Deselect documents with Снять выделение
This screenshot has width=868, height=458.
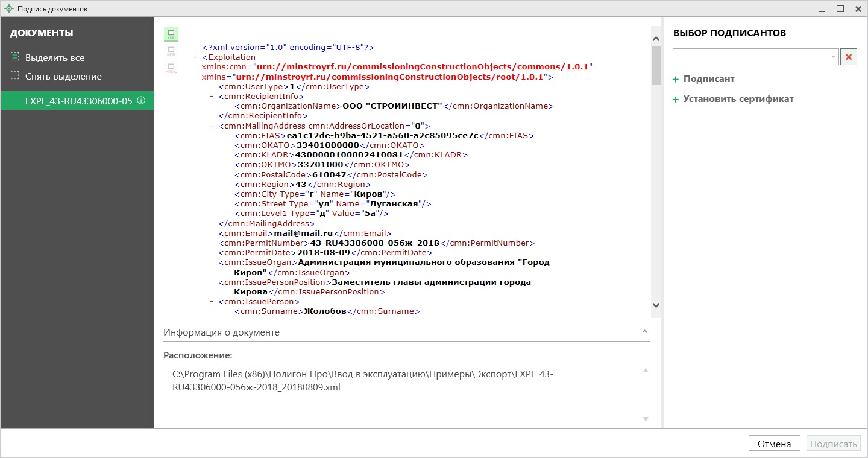pyautogui.click(x=63, y=77)
